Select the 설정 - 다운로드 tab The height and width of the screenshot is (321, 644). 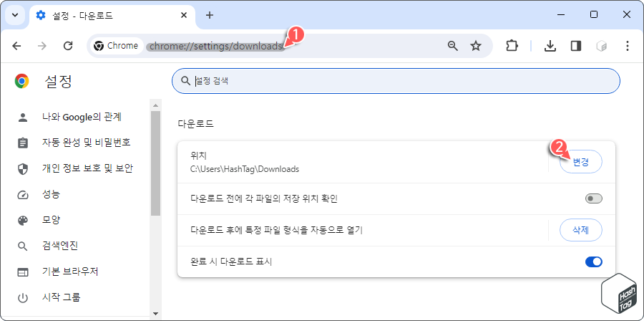tap(112, 16)
